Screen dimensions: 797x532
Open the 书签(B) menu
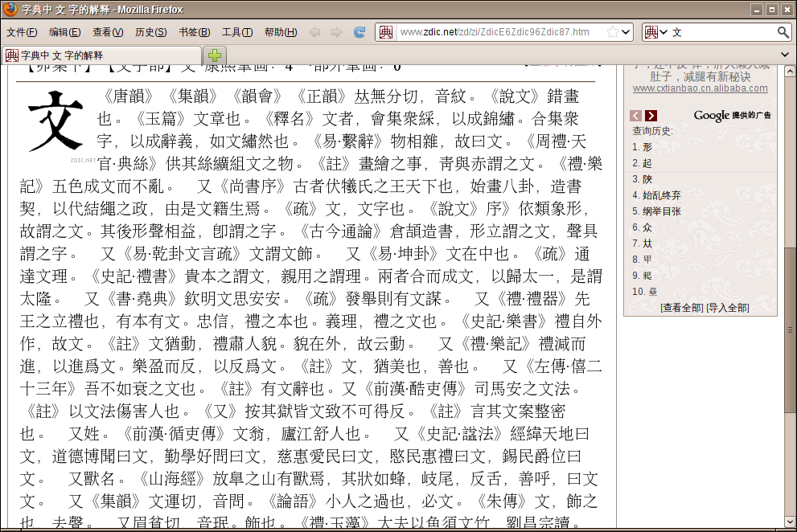[x=194, y=32]
